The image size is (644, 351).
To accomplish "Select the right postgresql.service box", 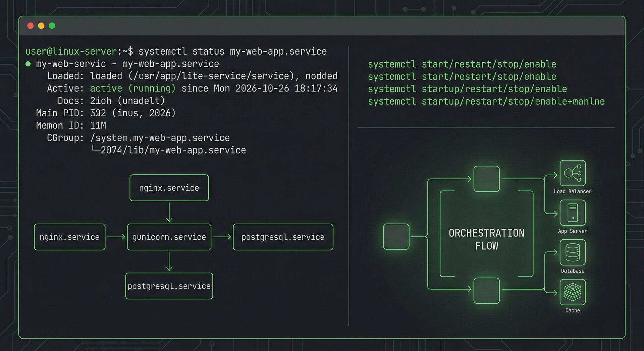I will [283, 237].
